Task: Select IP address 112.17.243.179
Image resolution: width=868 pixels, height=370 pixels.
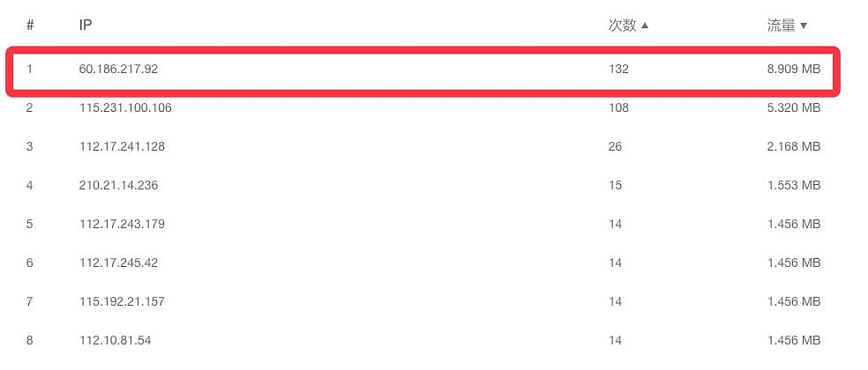Action: (122, 224)
